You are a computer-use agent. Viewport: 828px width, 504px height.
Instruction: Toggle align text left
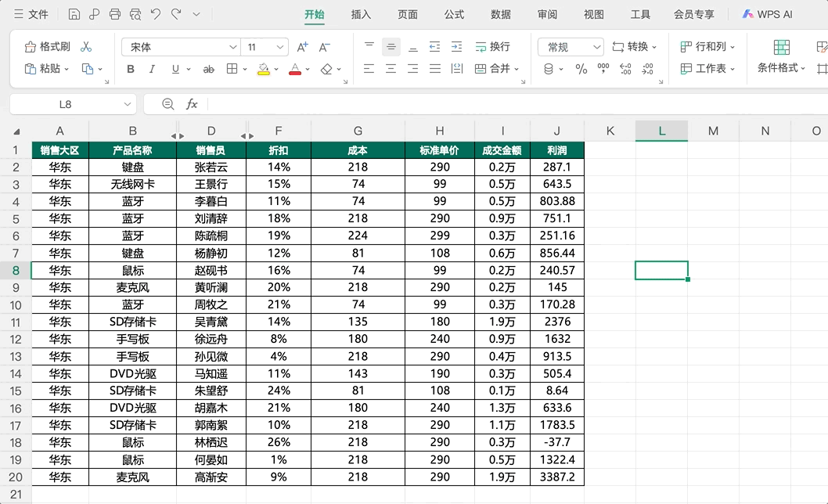[369, 69]
